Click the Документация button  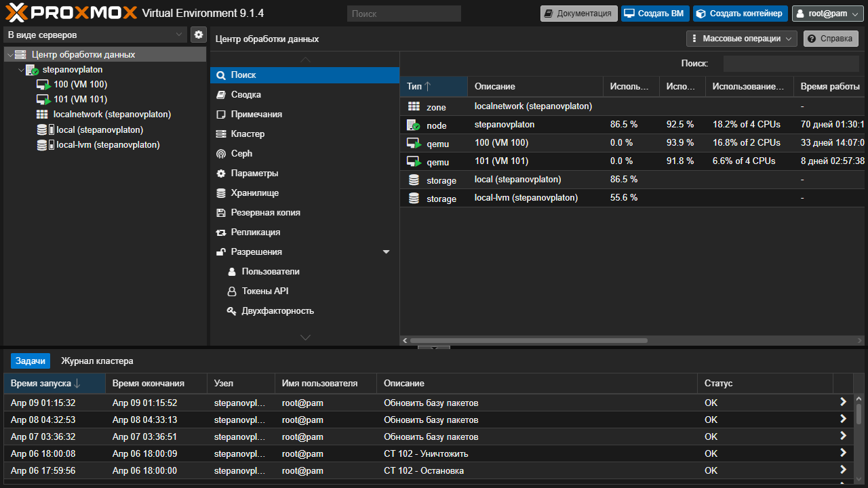tap(579, 14)
